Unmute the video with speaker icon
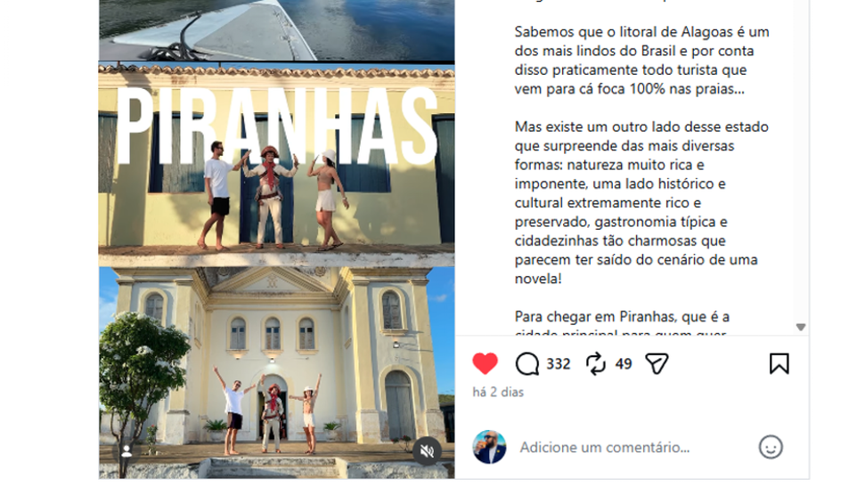This screenshot has width=865, height=504. click(x=427, y=451)
